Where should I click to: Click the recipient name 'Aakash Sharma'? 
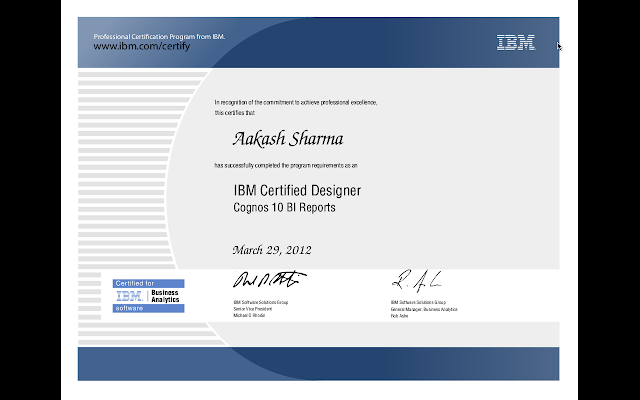pos(288,139)
